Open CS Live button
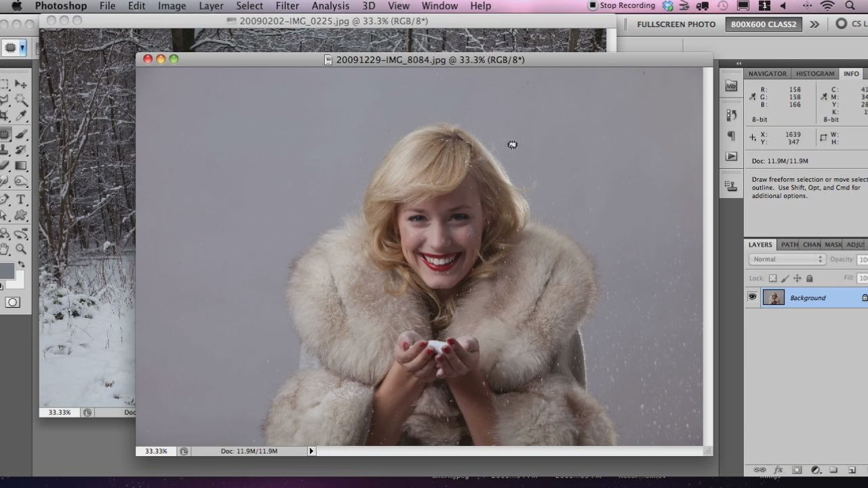Viewport: 868px width, 488px height. point(851,24)
